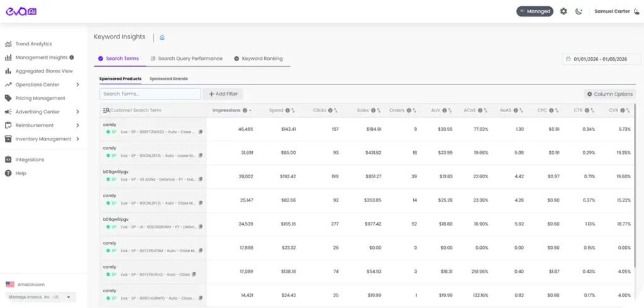Click the Trend Analytics chart icon
The image size is (644, 308).
coord(8,44)
